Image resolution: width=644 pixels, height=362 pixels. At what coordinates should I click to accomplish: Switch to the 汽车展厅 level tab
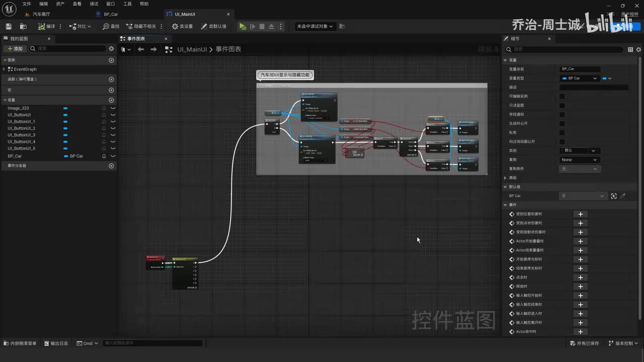pos(41,14)
